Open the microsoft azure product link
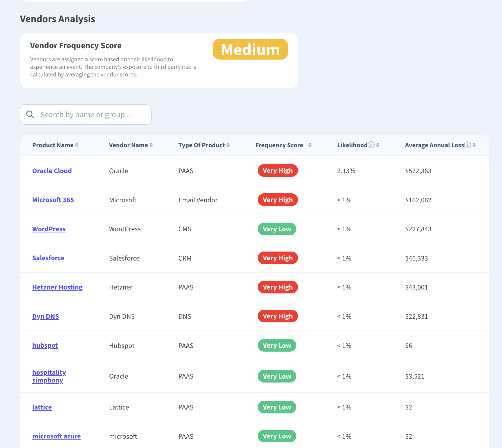This screenshot has width=502, height=448. click(x=56, y=436)
